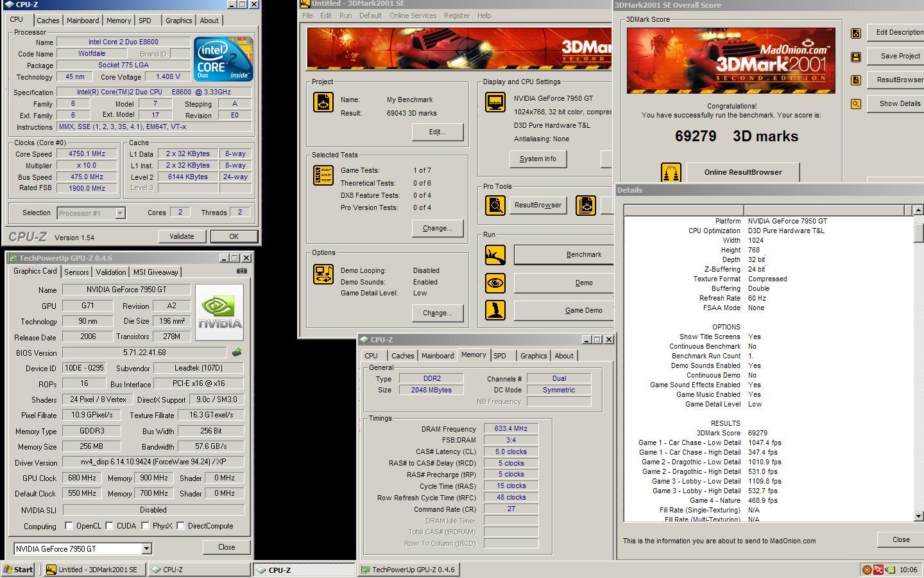Click OK in the CPU-Z window

[x=234, y=236]
